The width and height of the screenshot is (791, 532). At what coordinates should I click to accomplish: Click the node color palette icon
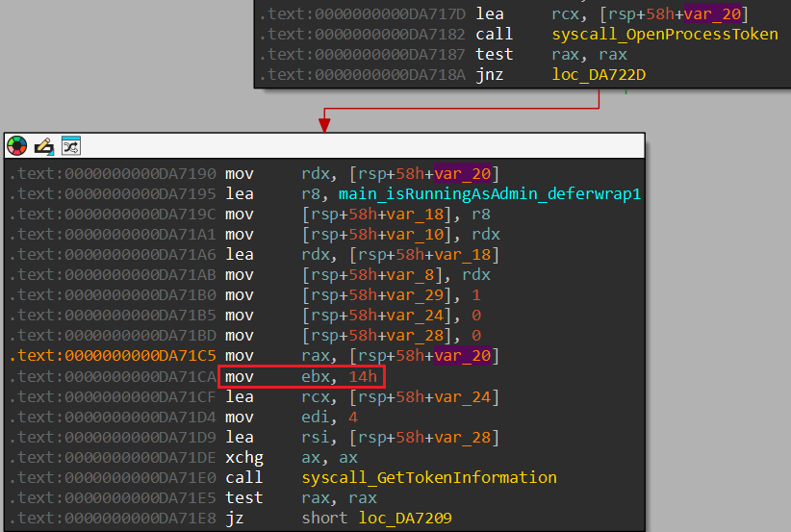[x=17, y=146]
